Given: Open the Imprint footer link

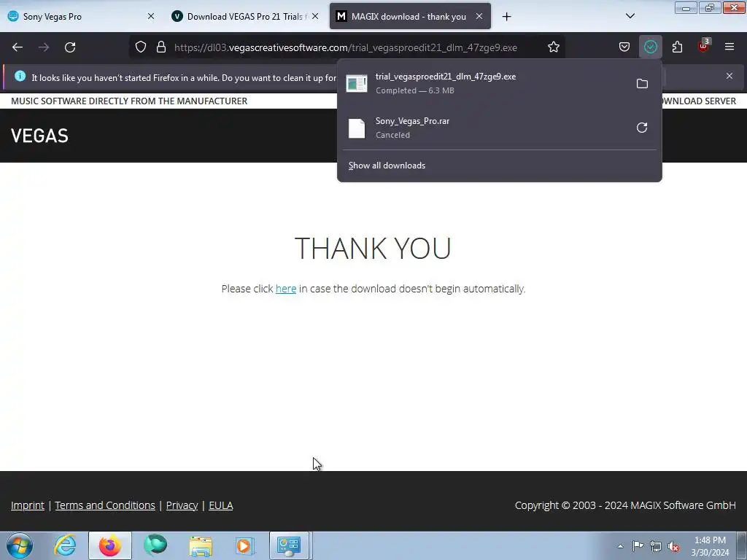Looking at the screenshot, I should pyautogui.click(x=28, y=505).
